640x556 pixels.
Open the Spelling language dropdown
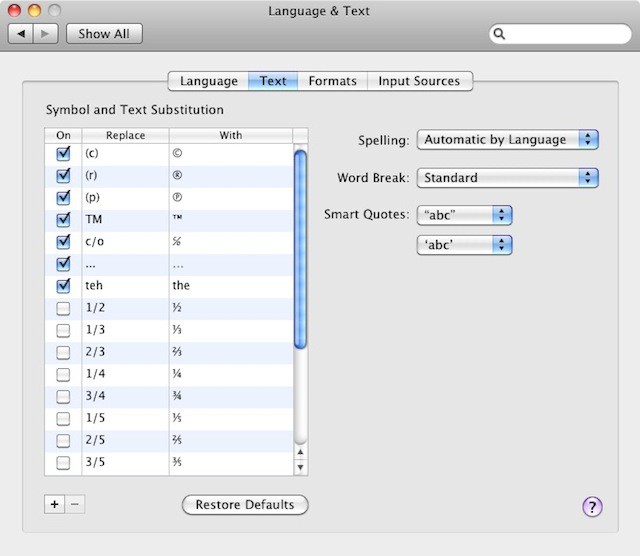coord(507,140)
